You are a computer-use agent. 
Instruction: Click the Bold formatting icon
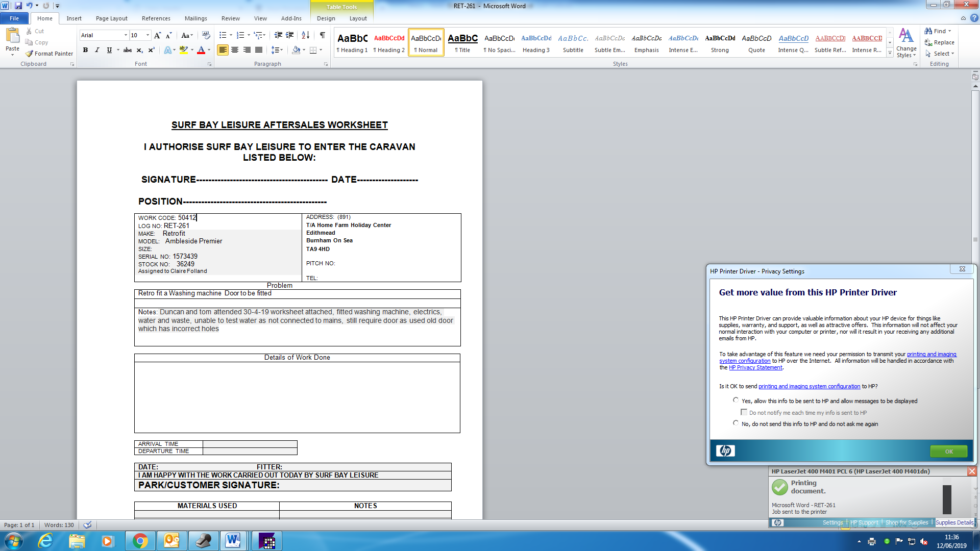coord(85,50)
